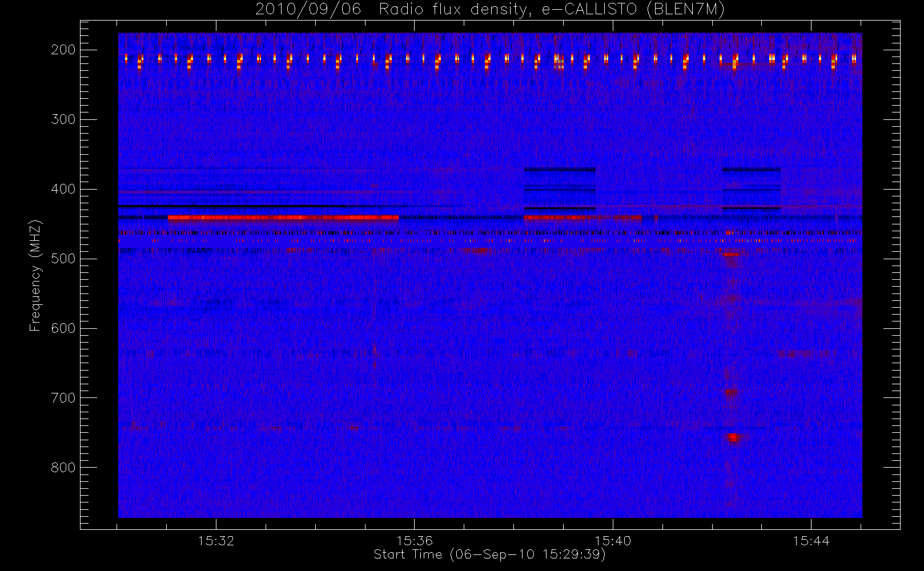This screenshot has height=571, width=924.
Task: Click the bright red burst near 760 MHz
Action: (x=732, y=438)
